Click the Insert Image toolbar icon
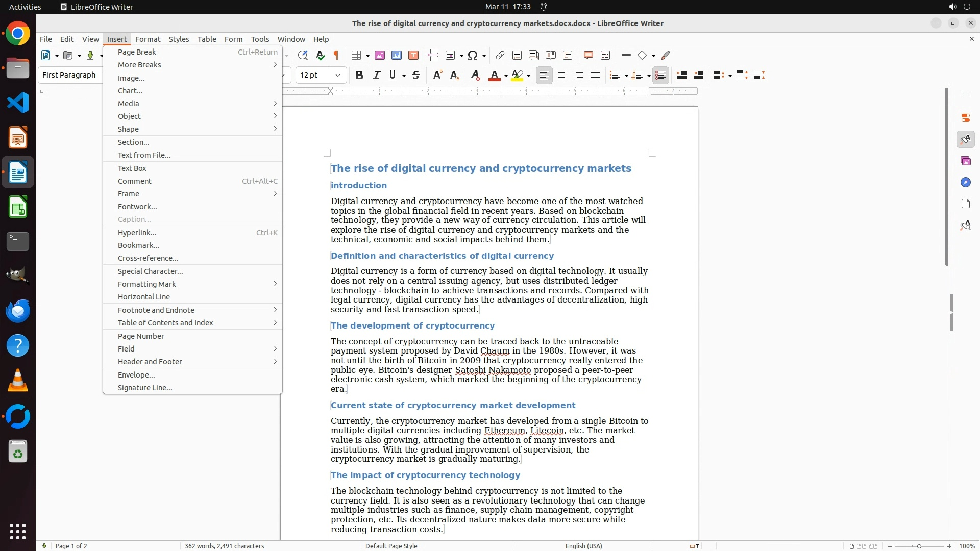Screen dimensions: 980x551 (379, 55)
